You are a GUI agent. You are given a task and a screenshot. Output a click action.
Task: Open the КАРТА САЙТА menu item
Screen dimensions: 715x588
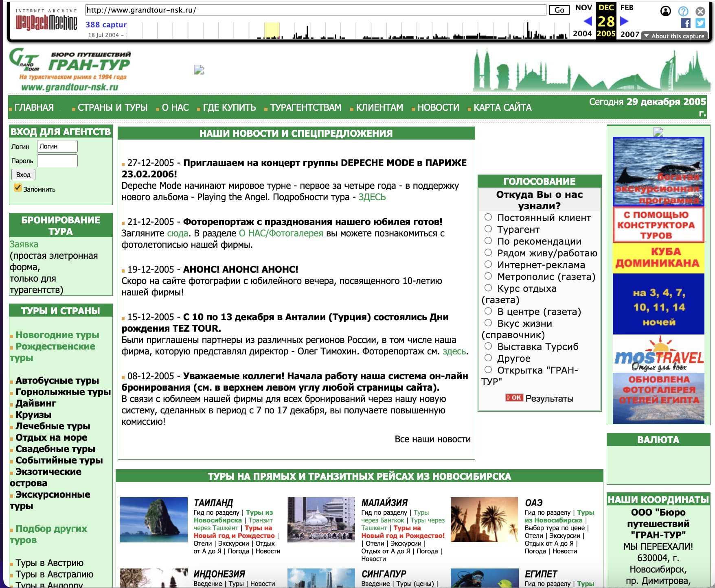[502, 107]
